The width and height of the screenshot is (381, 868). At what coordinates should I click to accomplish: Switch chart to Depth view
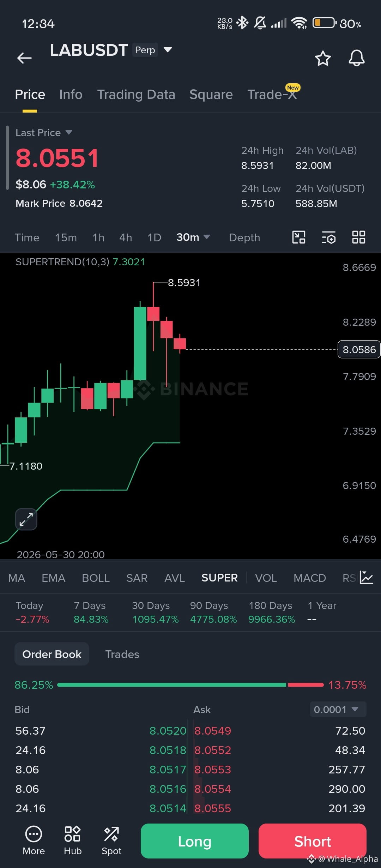pyautogui.click(x=244, y=237)
